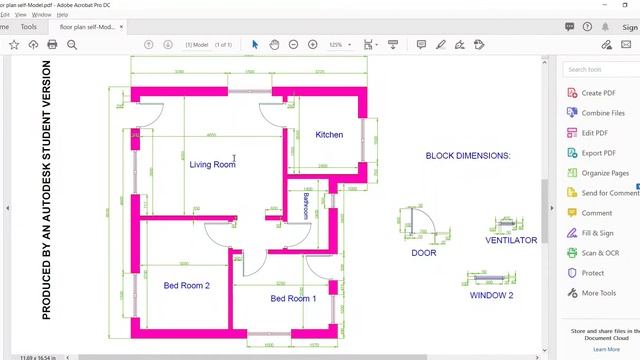The width and height of the screenshot is (640, 360).
Task: Zoom in with the plus icon
Action: [x=313, y=44]
